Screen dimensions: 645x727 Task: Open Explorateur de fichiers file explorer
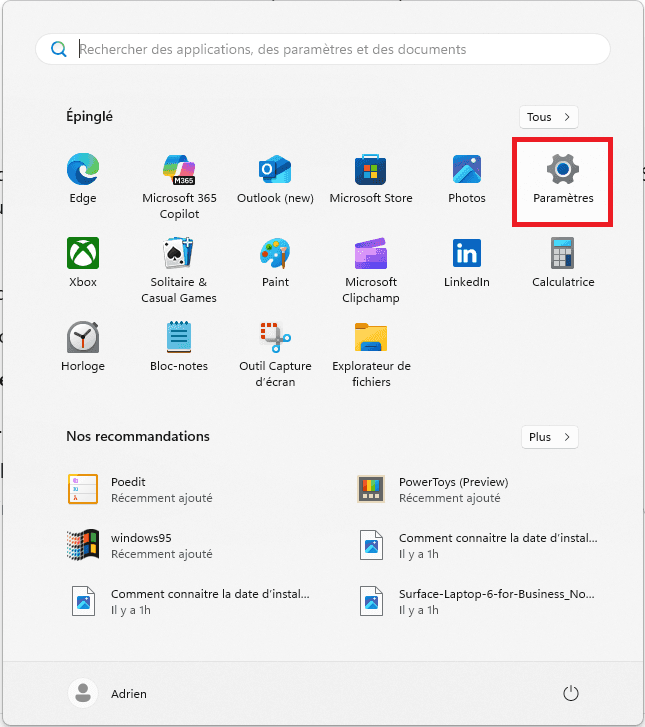point(371,337)
